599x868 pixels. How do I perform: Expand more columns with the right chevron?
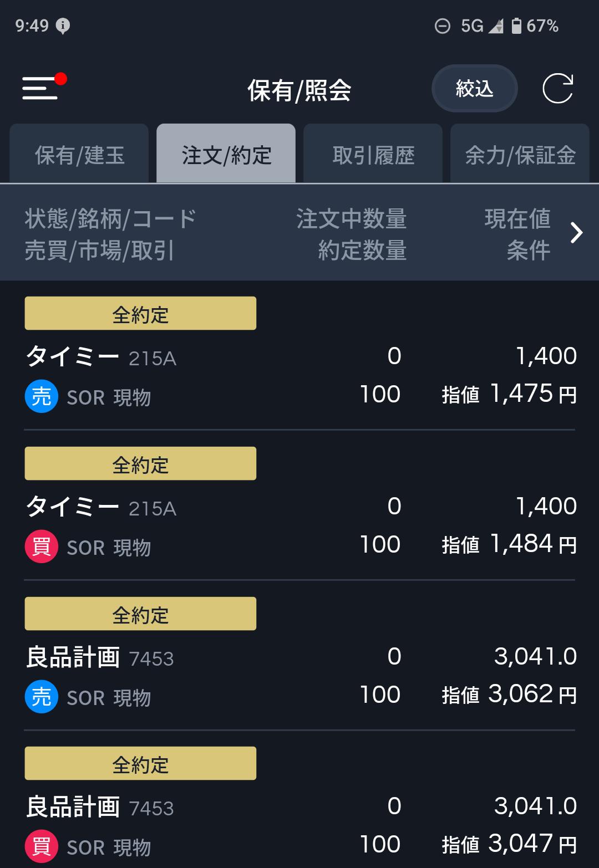coord(577,233)
